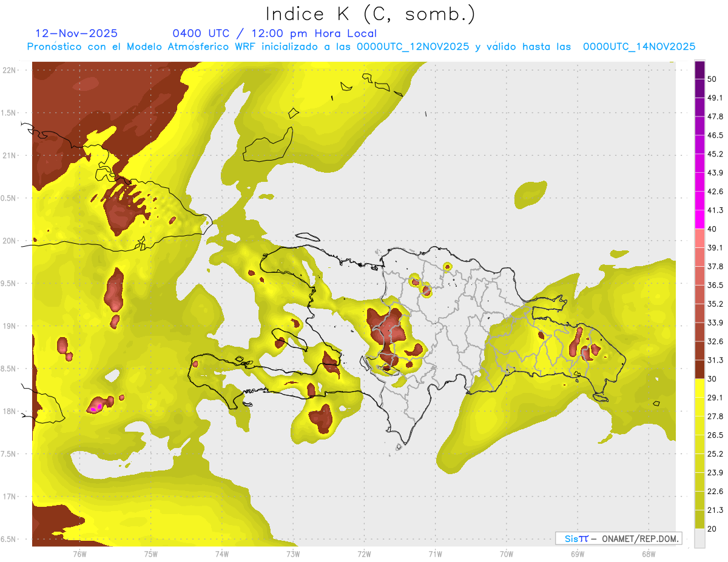Click the colorbar value '33.9'
The width and height of the screenshot is (728, 562).
[715, 323]
